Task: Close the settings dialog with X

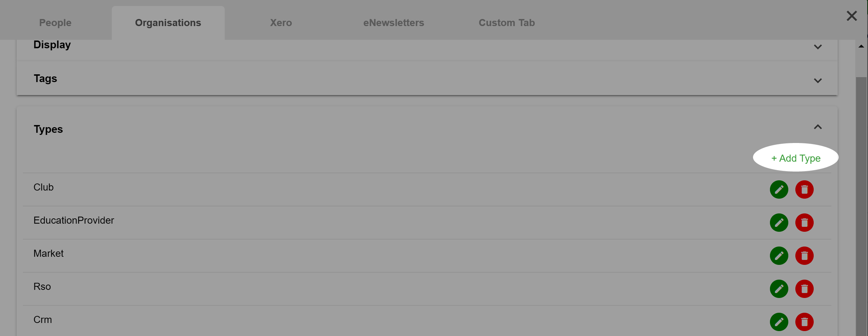Action: tap(851, 16)
